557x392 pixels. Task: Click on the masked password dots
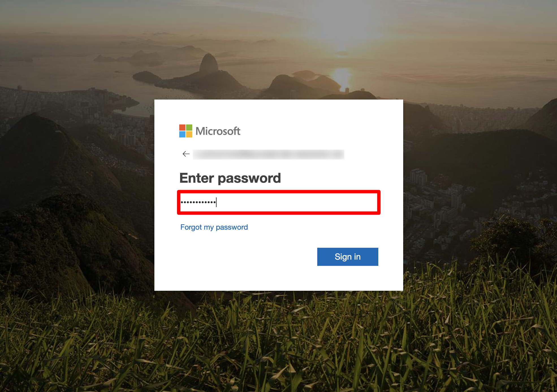click(198, 202)
